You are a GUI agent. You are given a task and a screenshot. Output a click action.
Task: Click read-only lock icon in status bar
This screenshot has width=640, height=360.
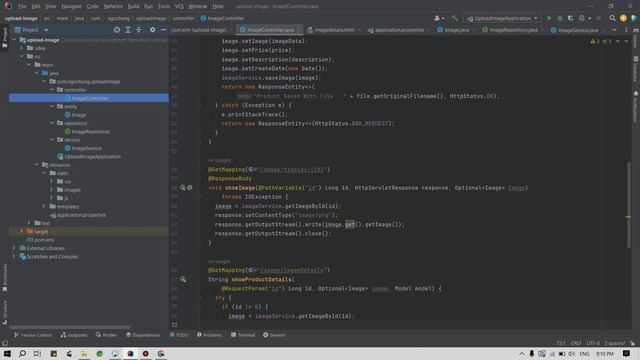pyautogui.click(x=632, y=343)
